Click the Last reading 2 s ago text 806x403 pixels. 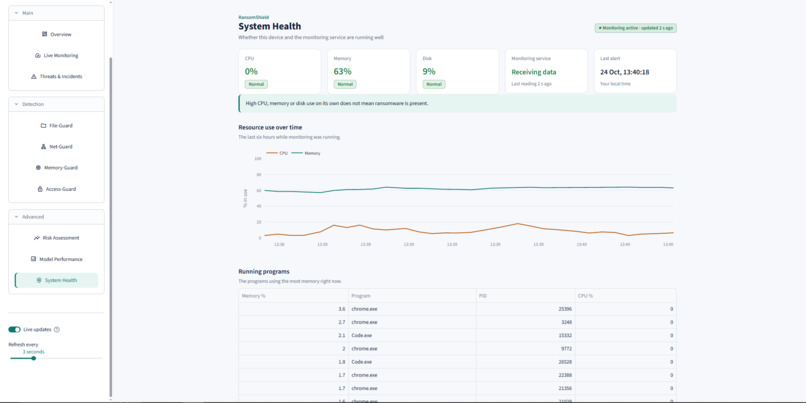[531, 84]
